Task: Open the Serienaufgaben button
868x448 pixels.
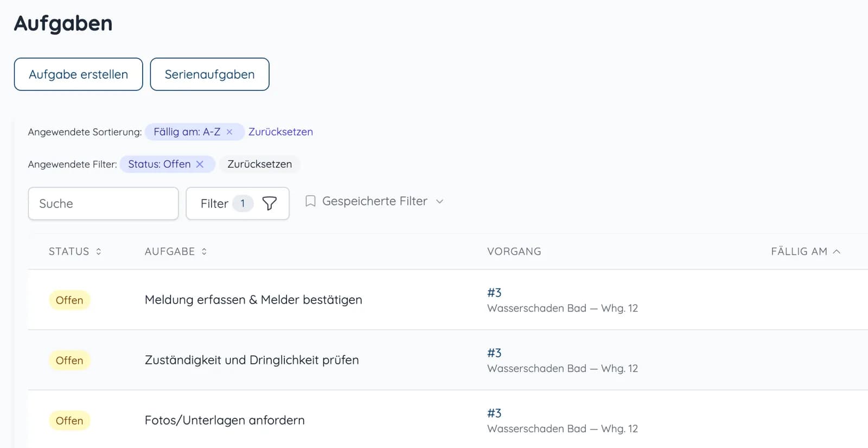Action: [209, 74]
